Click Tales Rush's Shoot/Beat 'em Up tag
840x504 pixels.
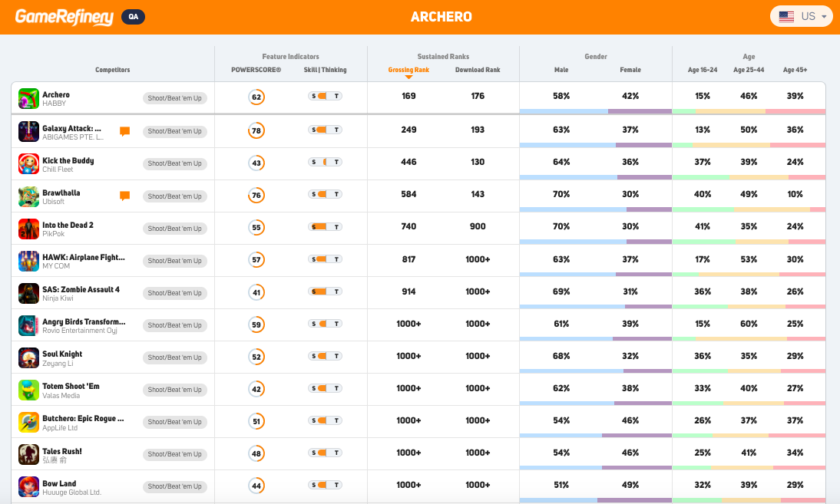click(x=174, y=454)
